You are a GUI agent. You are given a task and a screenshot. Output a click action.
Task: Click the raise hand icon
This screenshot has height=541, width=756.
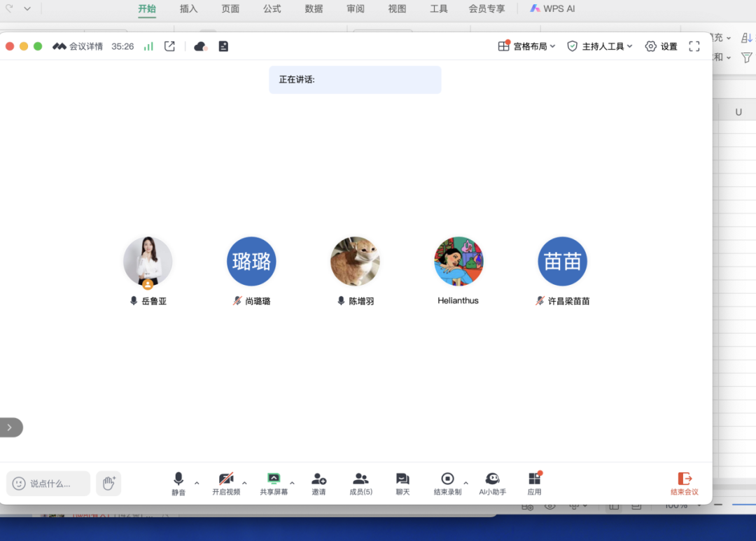pyautogui.click(x=108, y=483)
